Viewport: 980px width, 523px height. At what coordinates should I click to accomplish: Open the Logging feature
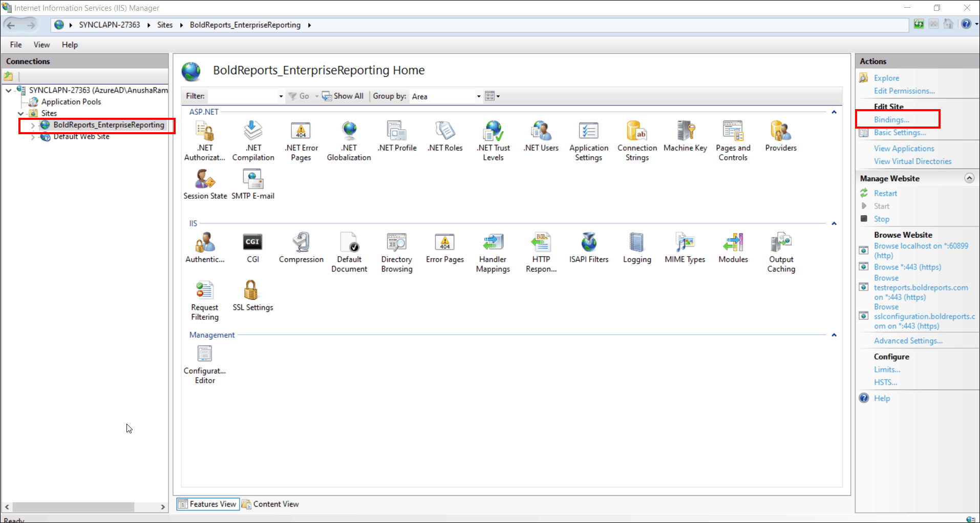click(x=637, y=248)
